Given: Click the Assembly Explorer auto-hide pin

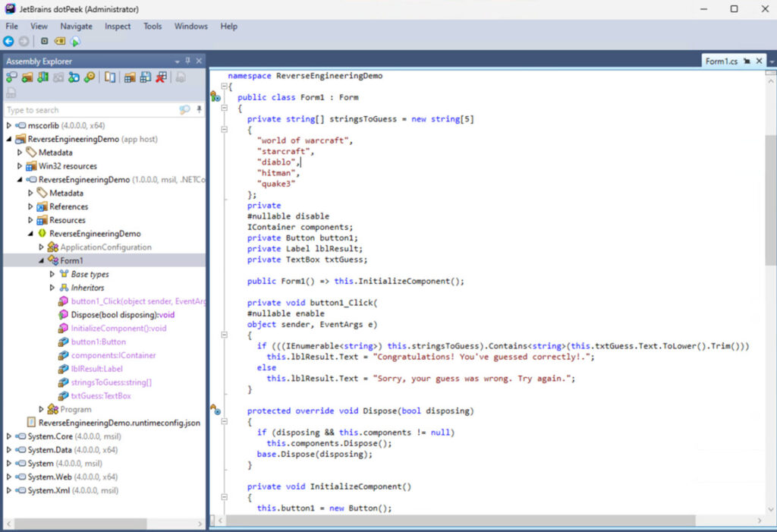Looking at the screenshot, I should (x=188, y=61).
